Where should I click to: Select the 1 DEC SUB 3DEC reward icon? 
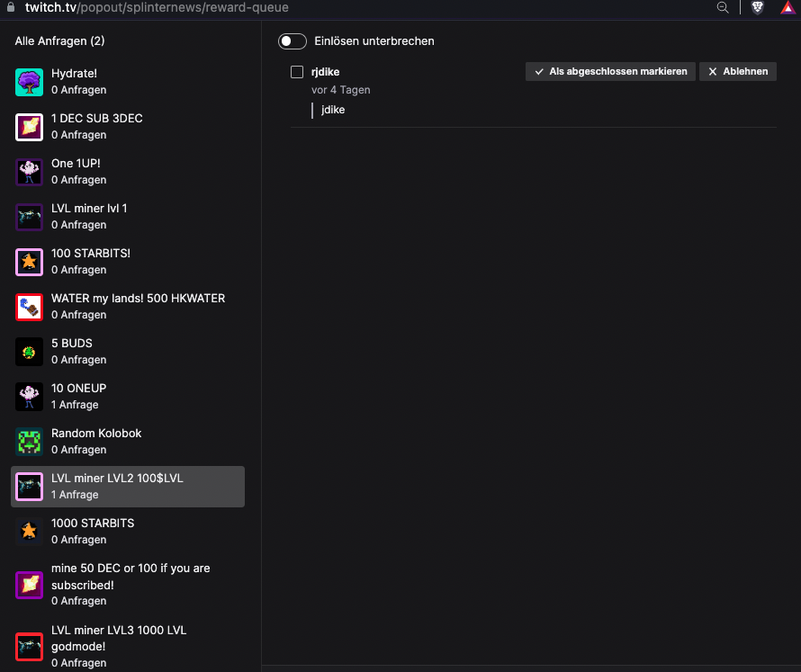(29, 127)
